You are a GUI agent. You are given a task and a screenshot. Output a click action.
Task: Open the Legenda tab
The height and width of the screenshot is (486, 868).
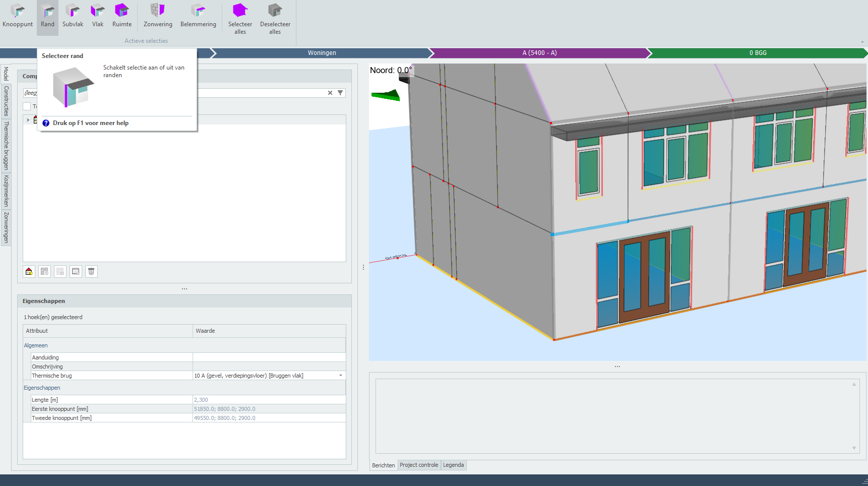click(453, 465)
